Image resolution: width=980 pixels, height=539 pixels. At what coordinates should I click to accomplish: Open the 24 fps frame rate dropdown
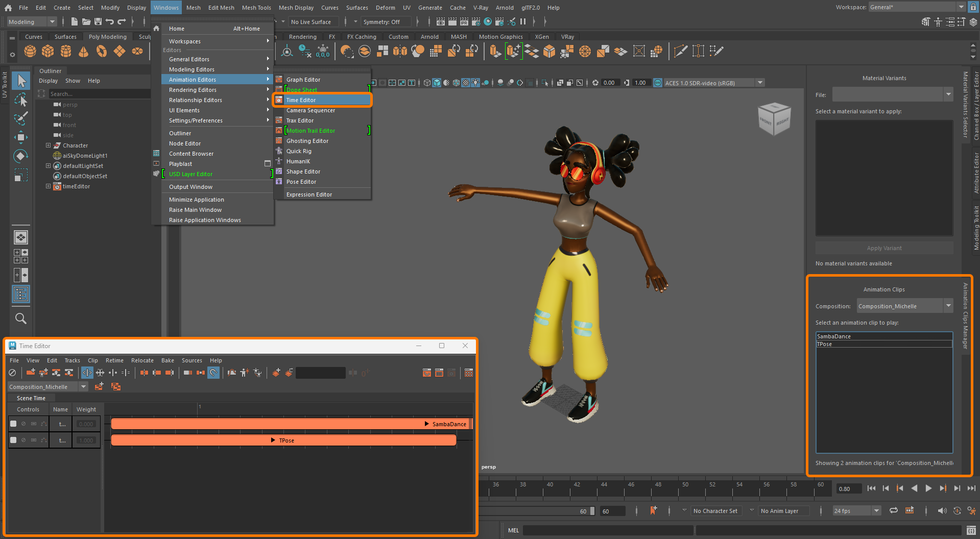pyautogui.click(x=876, y=510)
